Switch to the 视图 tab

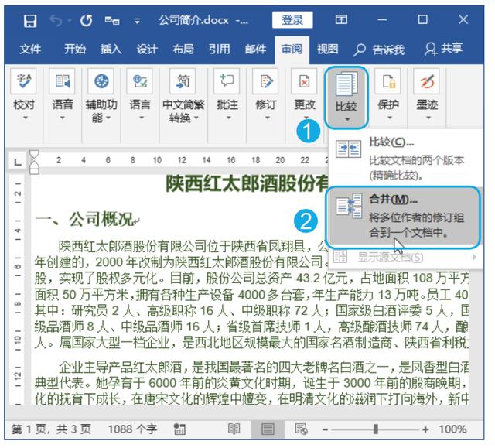[x=328, y=49]
